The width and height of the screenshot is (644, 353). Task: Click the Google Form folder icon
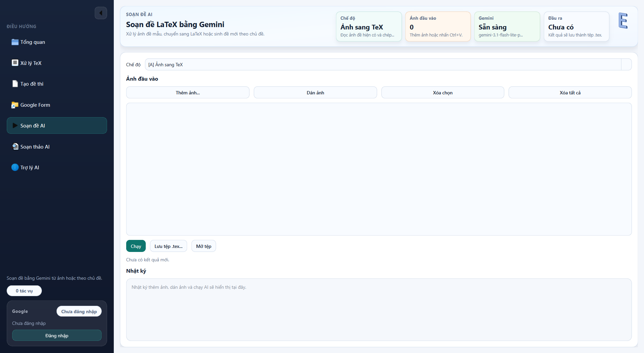(x=15, y=105)
